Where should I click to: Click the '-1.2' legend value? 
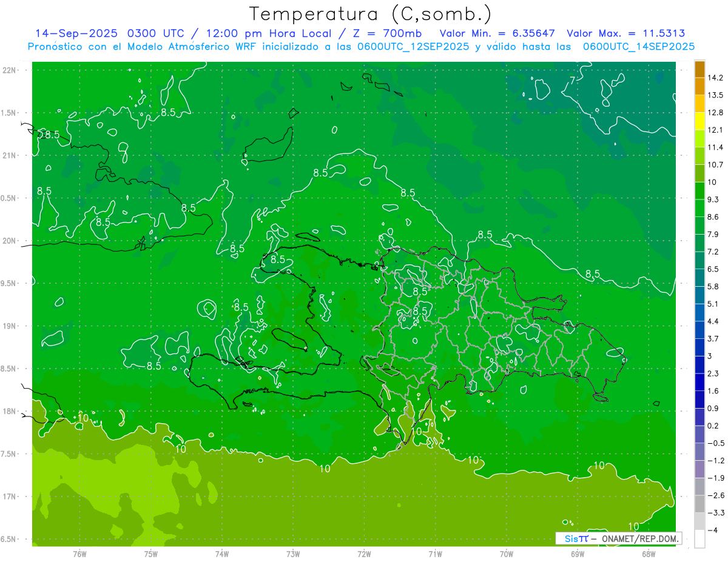[x=716, y=461]
